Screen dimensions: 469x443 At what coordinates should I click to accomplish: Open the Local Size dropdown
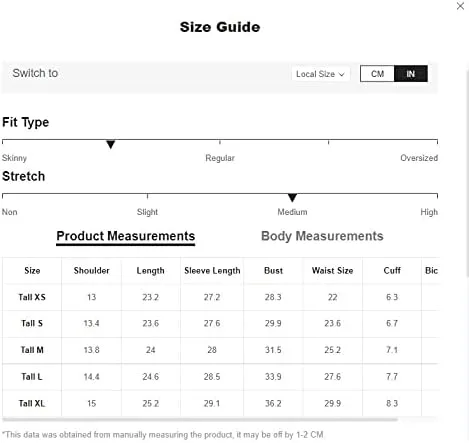pos(321,74)
